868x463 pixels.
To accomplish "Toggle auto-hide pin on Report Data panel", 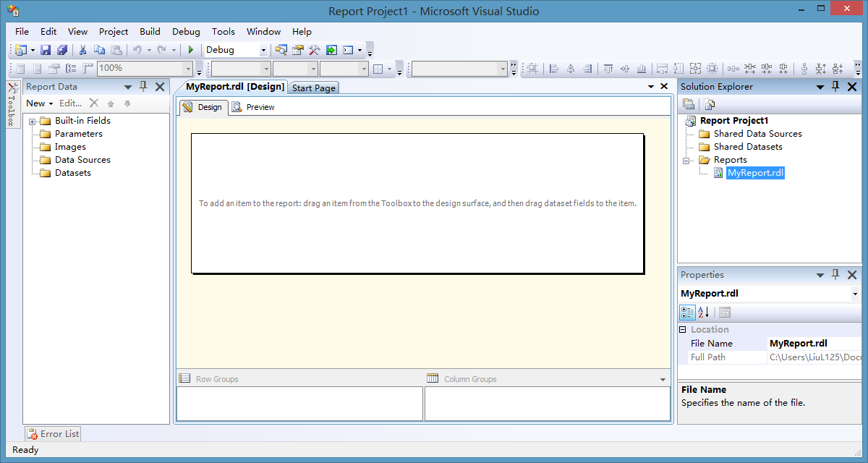I will 143,87.
